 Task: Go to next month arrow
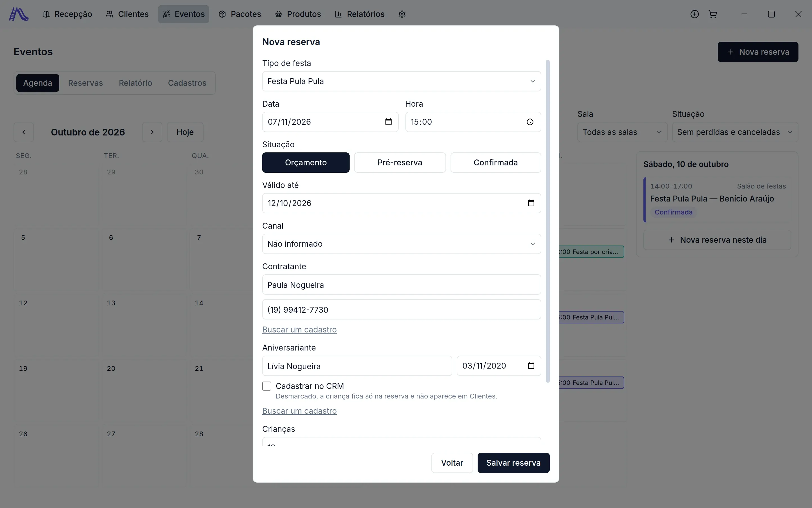point(152,132)
